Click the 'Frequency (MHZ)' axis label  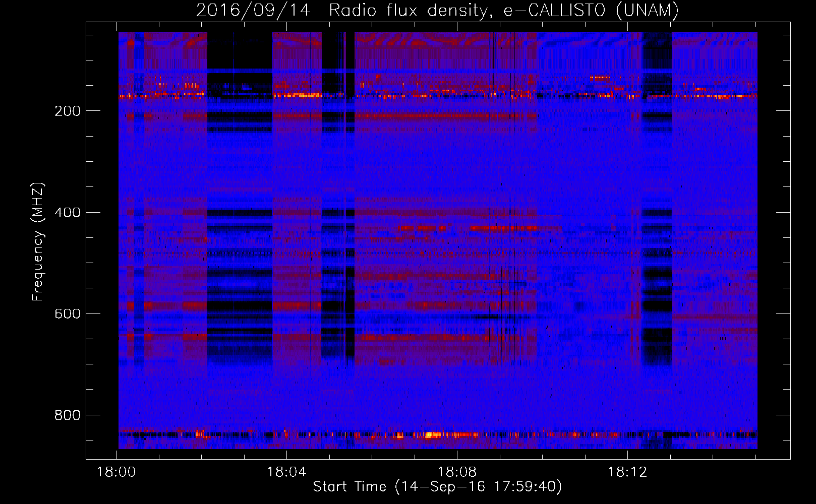pyautogui.click(x=38, y=241)
